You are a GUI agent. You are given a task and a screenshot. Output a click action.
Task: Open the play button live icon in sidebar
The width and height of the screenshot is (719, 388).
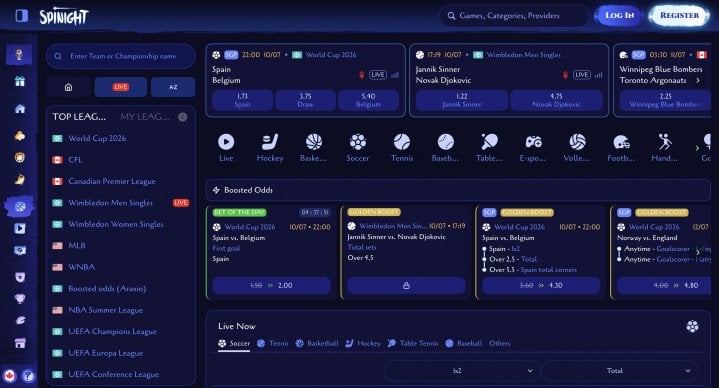(x=20, y=228)
